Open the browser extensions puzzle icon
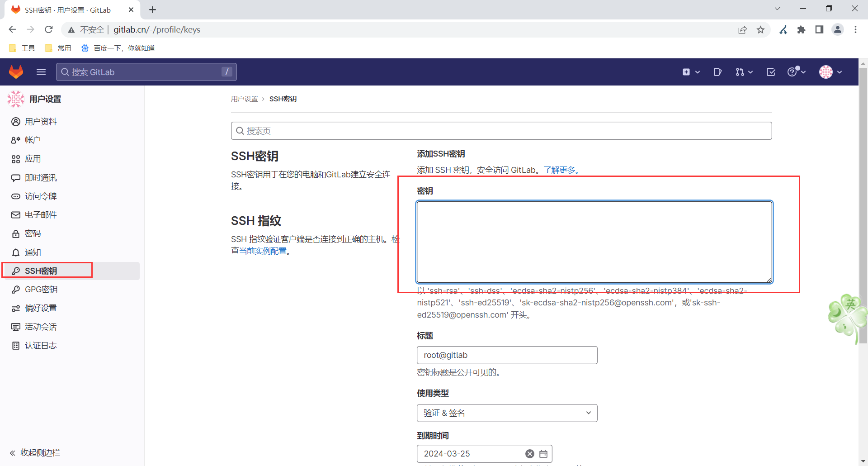The image size is (868, 466). tap(801, 30)
